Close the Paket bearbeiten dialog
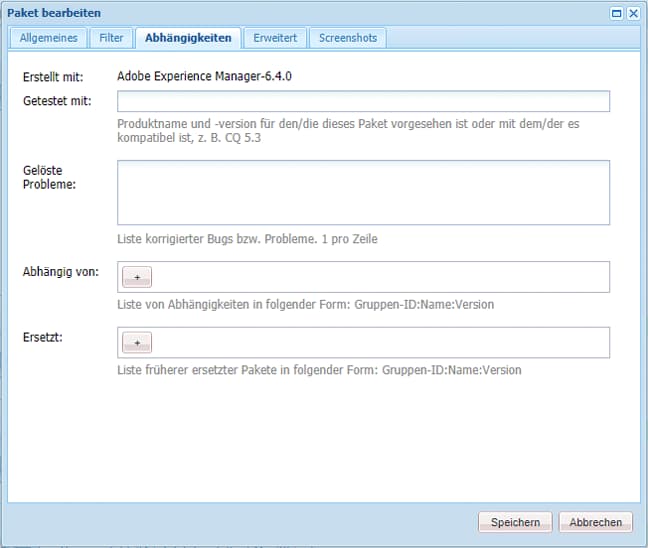648x548 pixels. tap(633, 14)
